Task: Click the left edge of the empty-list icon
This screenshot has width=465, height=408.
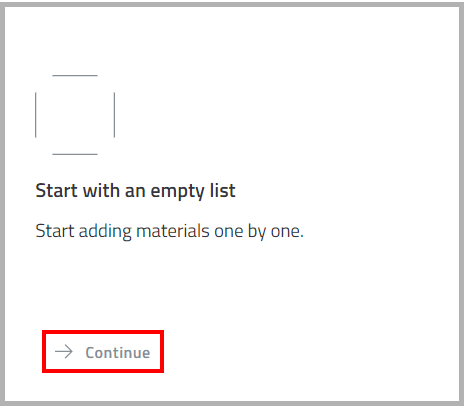Action: 36,115
